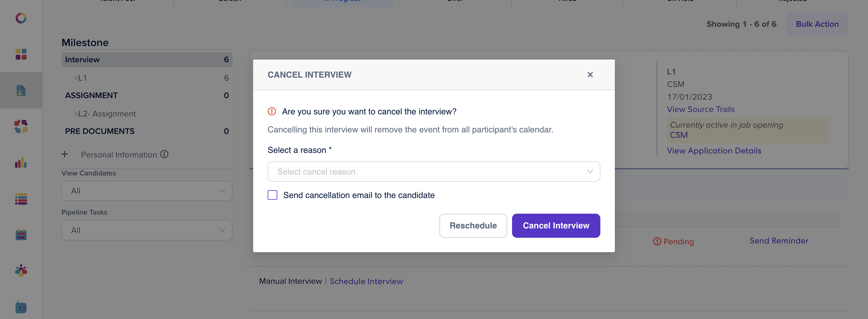Expand Personal Information with plus icon

tap(65, 154)
